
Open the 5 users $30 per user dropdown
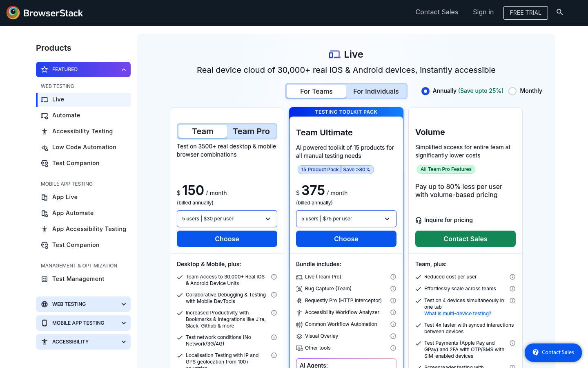point(227,219)
